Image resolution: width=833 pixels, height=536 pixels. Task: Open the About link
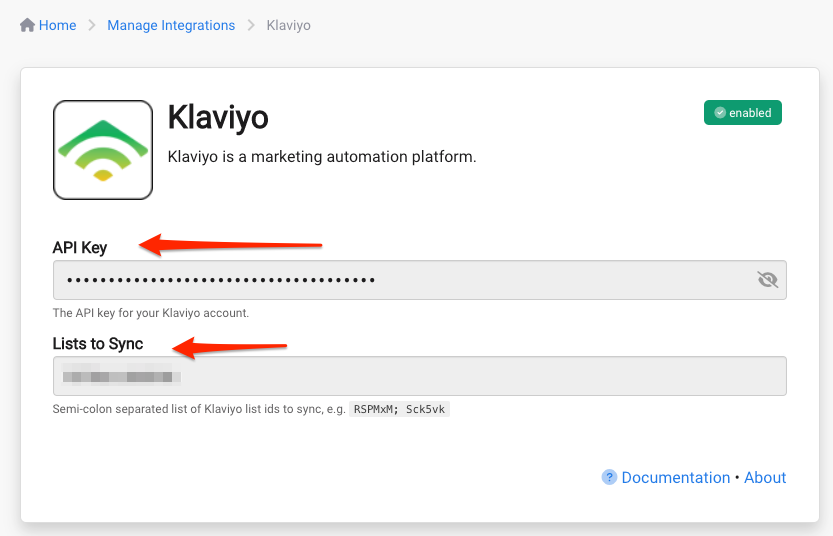(765, 478)
